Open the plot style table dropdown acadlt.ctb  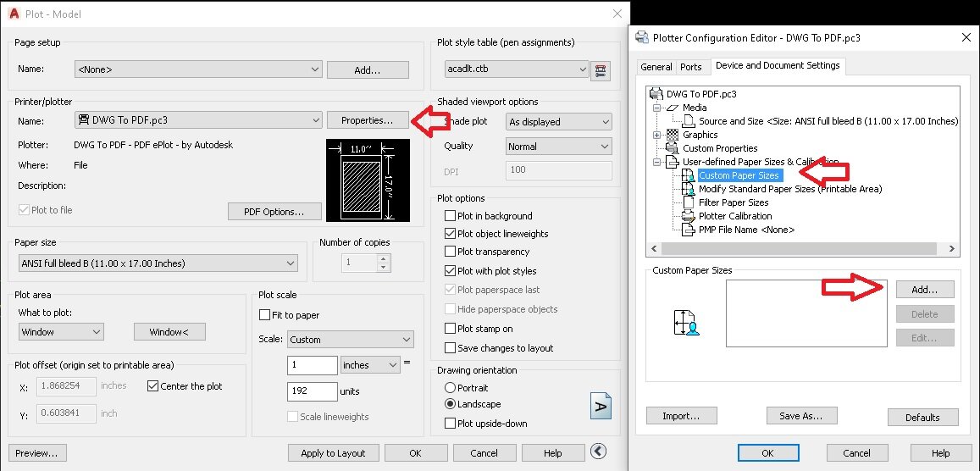coord(516,69)
